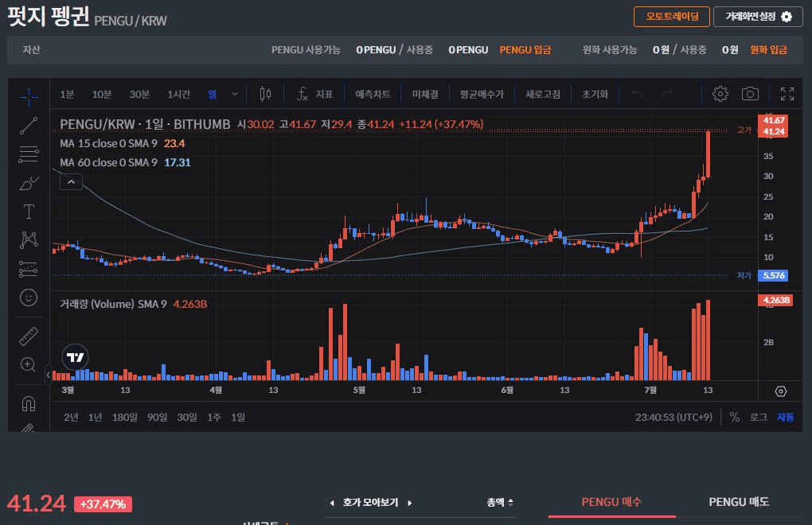Open the forecast and measurement tools

point(29,269)
